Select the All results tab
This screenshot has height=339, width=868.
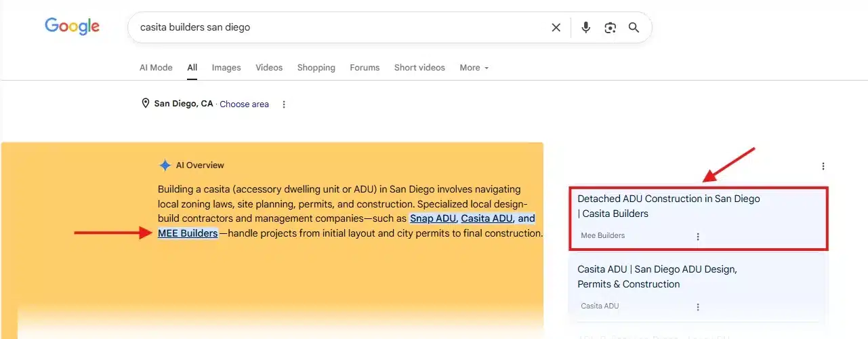(x=192, y=68)
